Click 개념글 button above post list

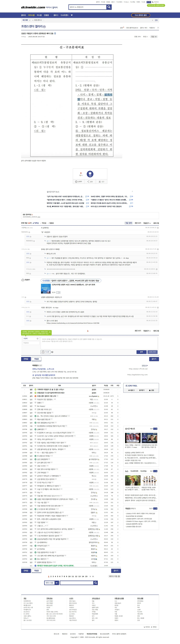tap(36, 359)
